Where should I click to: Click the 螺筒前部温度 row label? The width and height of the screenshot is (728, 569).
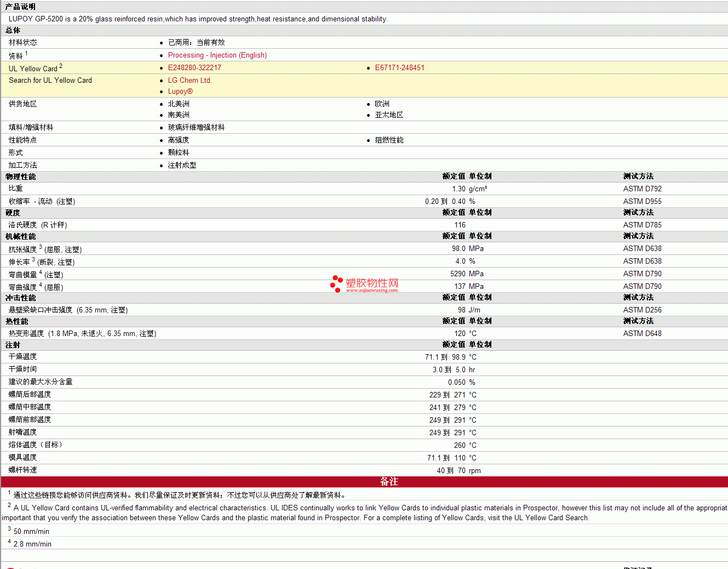pyautogui.click(x=30, y=420)
